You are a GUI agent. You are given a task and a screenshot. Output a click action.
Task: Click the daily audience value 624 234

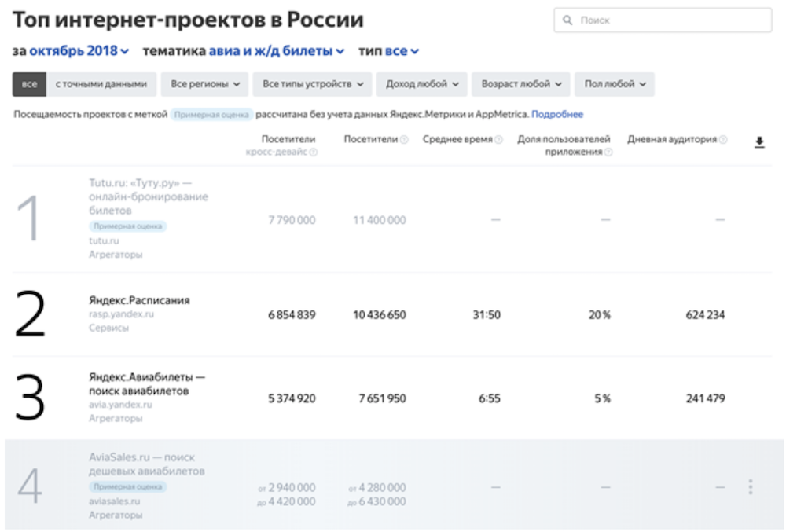(x=705, y=315)
